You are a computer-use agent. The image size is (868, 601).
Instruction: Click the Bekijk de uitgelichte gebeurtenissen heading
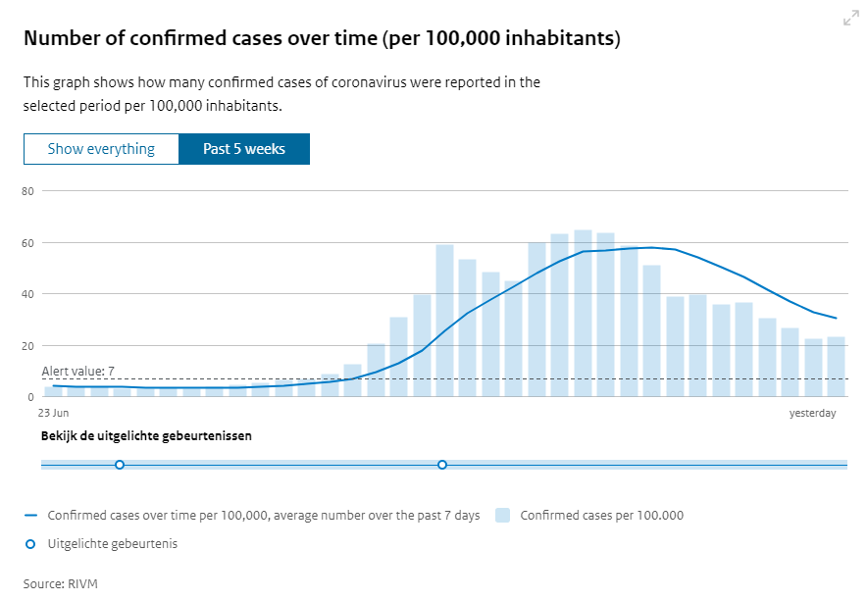click(x=146, y=436)
